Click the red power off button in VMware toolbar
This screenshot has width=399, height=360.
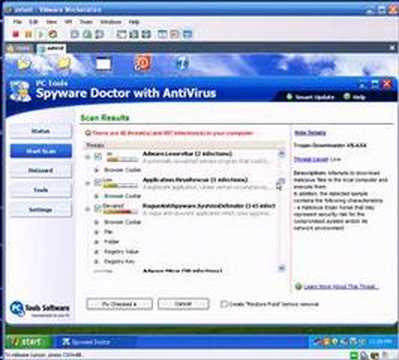pyautogui.click(x=15, y=34)
